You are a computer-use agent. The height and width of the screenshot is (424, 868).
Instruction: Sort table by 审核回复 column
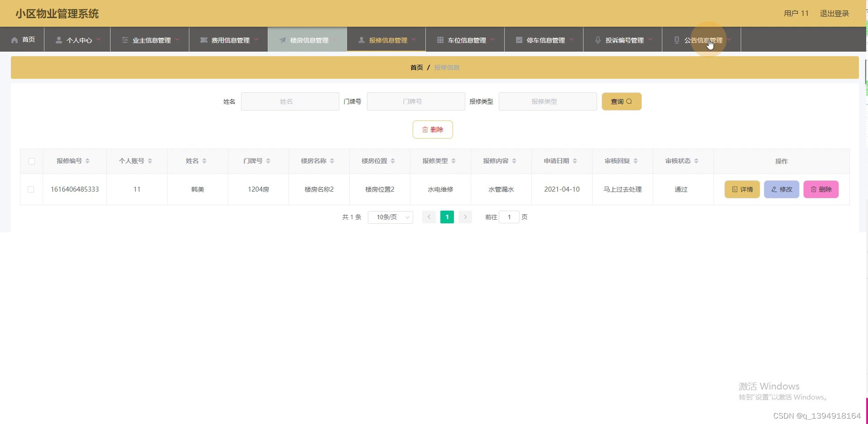coord(636,161)
